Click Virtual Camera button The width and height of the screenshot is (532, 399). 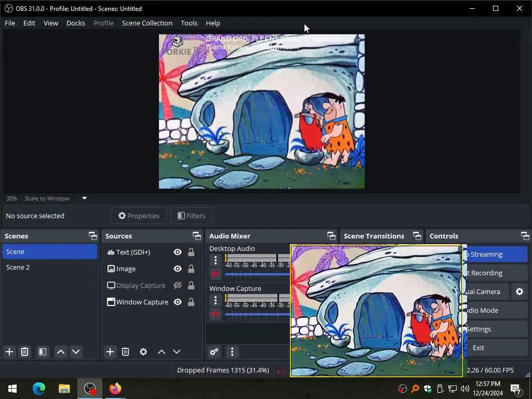(x=487, y=292)
